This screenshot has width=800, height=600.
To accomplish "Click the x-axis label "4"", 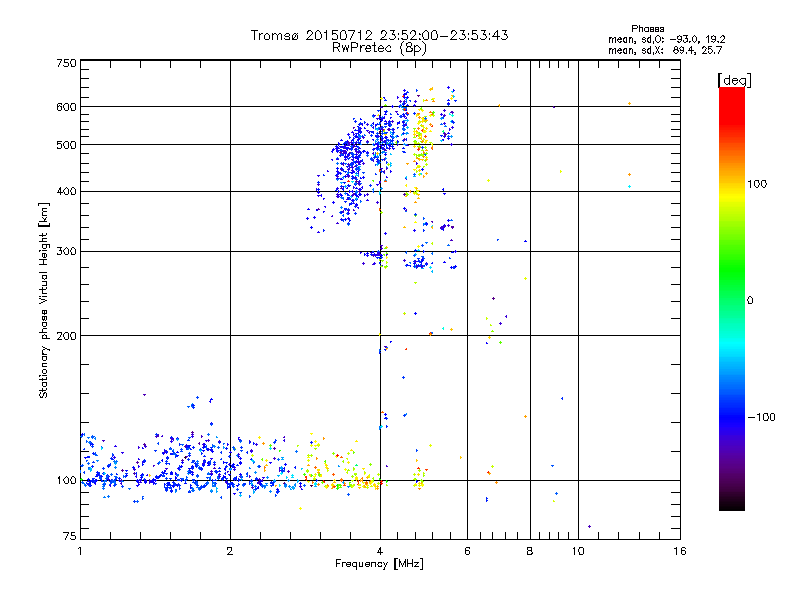I will [x=380, y=551].
